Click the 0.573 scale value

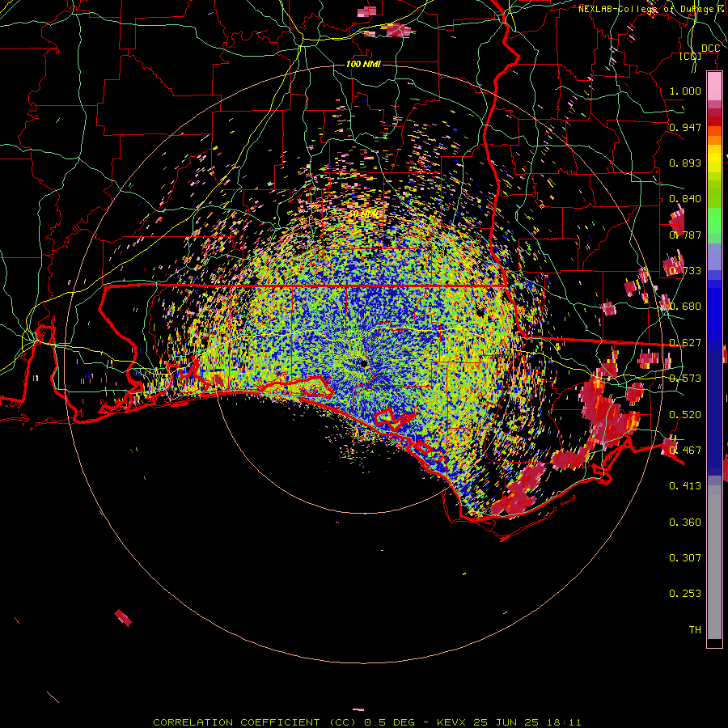click(x=685, y=379)
